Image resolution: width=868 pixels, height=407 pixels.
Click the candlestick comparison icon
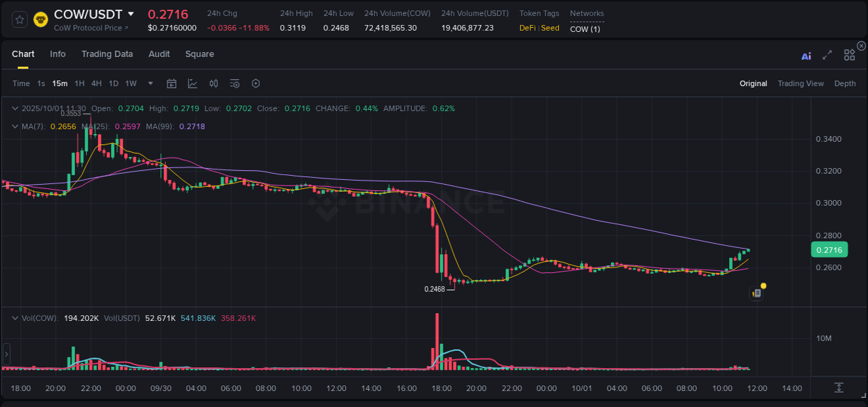pos(214,83)
